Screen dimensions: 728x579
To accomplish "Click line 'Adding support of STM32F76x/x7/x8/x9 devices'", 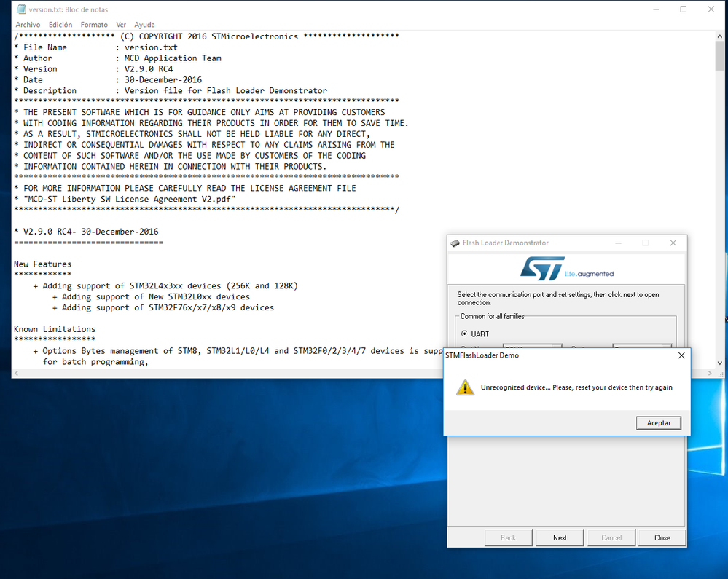I will point(168,307).
